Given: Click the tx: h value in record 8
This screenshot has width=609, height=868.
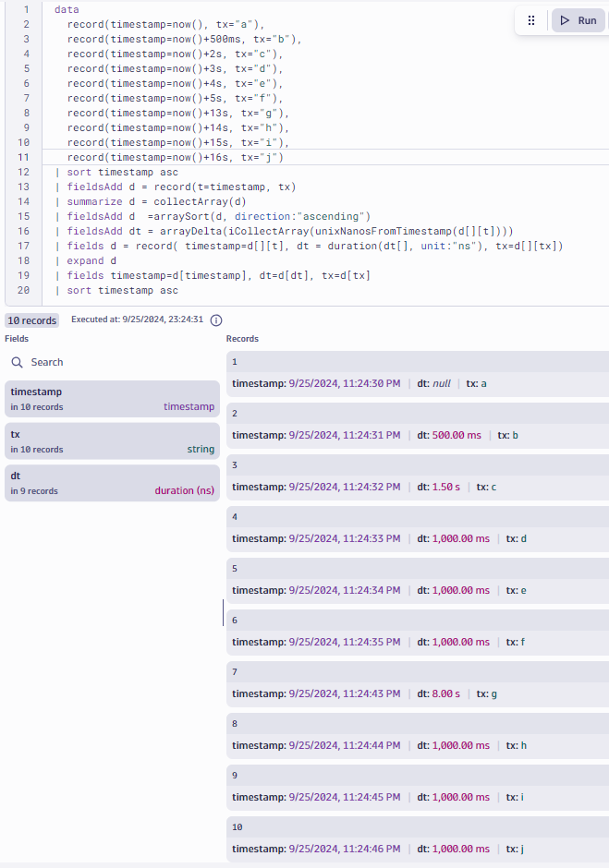Looking at the screenshot, I should (514, 745).
